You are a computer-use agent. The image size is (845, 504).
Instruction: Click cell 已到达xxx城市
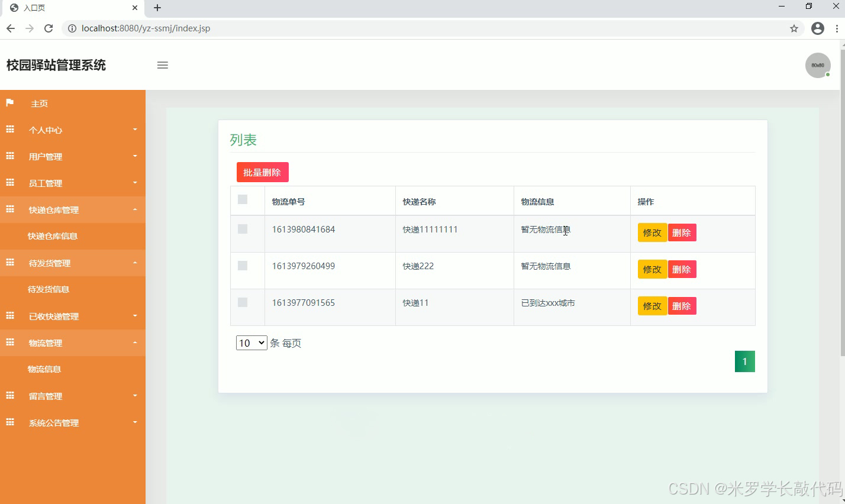tap(548, 303)
